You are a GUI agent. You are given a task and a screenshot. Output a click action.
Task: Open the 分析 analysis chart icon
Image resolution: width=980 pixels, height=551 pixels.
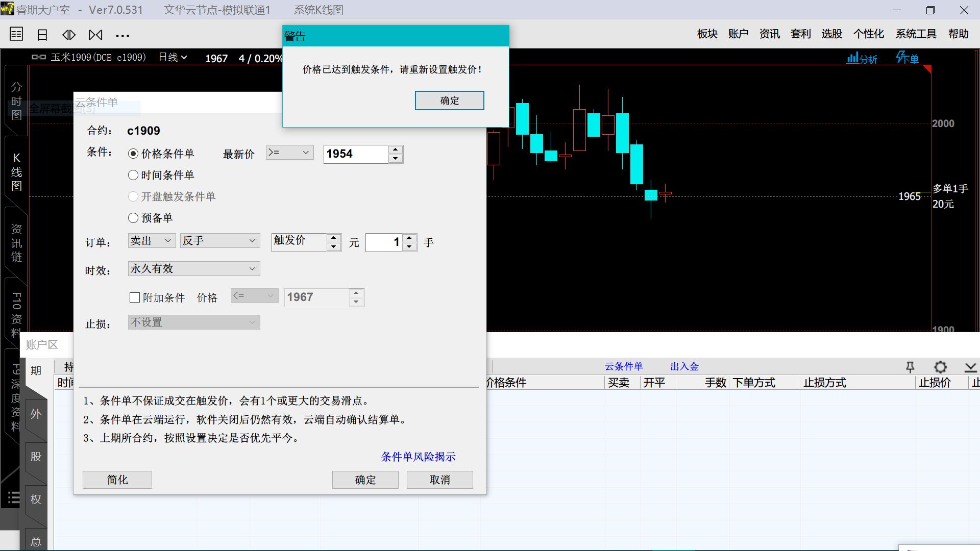(862, 58)
